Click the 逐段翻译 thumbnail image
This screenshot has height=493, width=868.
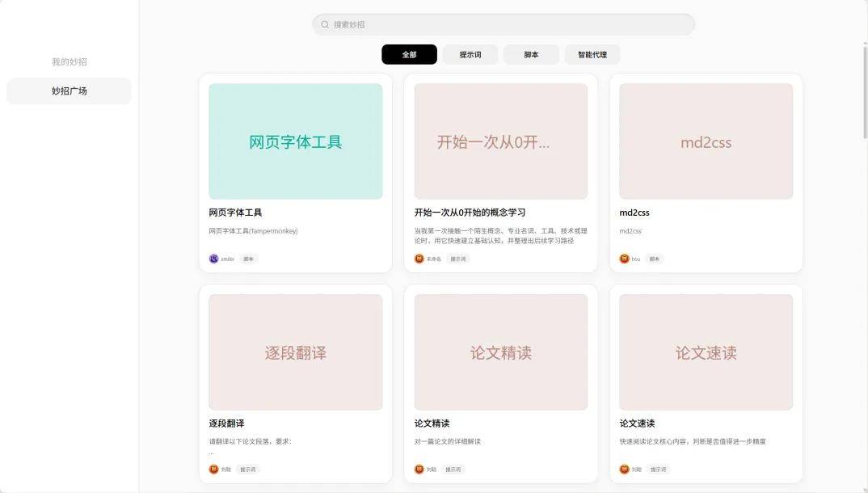point(295,352)
